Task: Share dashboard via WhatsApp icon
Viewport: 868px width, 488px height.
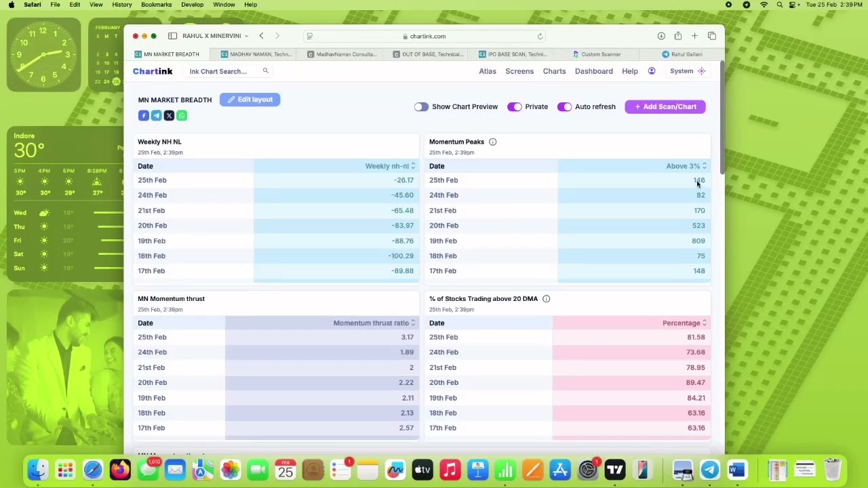Action: 182,116
